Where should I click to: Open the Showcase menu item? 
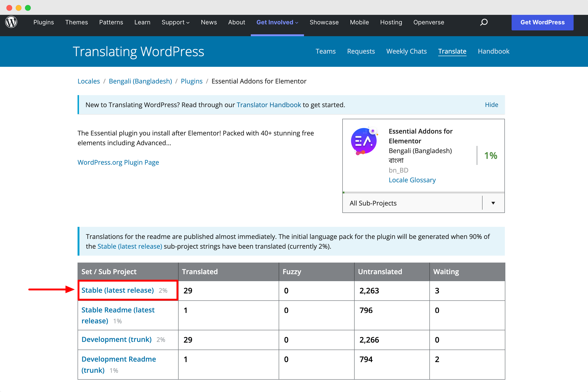324,22
